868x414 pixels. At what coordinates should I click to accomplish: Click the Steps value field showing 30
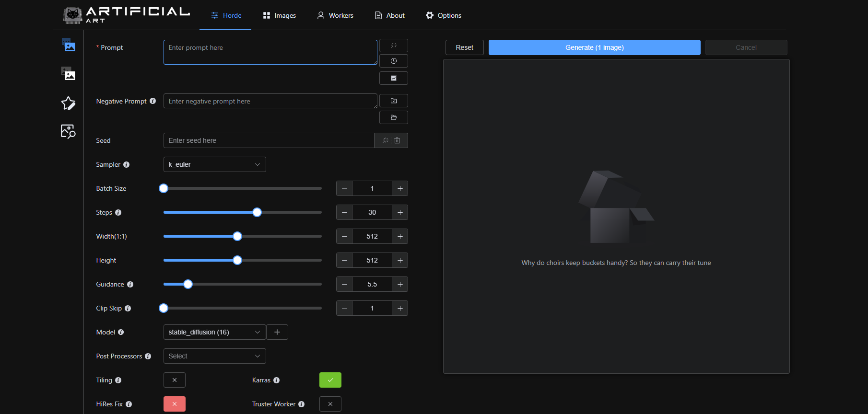point(372,212)
